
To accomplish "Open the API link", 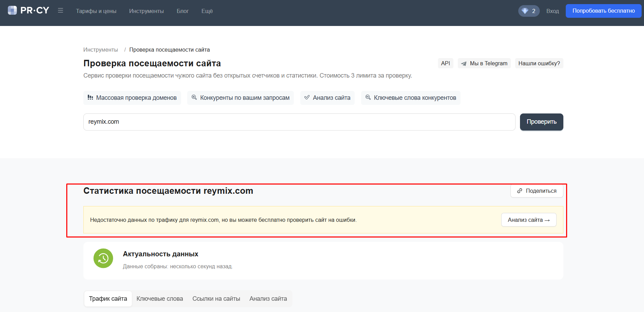I will coord(446,63).
